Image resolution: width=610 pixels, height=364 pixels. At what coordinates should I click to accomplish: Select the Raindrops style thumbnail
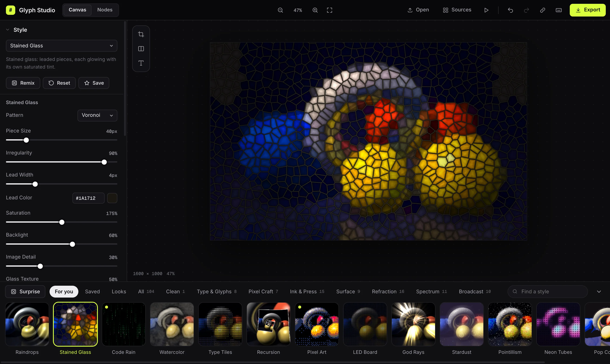click(x=27, y=324)
